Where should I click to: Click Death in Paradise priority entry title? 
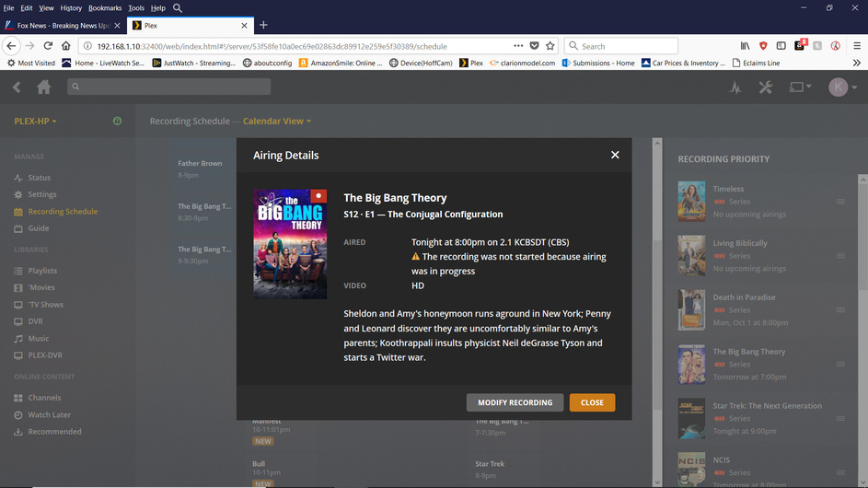[744, 297]
